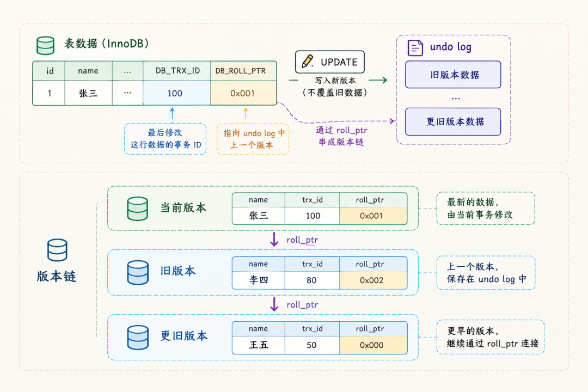Select the 更旧版本数据 box in undo log
This screenshot has height=392, width=588.
click(x=453, y=121)
